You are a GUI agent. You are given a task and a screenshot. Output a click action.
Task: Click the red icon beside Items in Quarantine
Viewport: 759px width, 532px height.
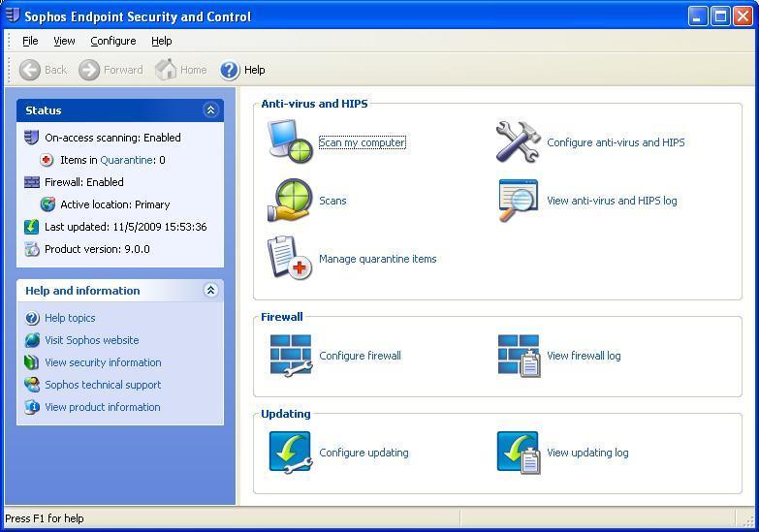(x=47, y=160)
